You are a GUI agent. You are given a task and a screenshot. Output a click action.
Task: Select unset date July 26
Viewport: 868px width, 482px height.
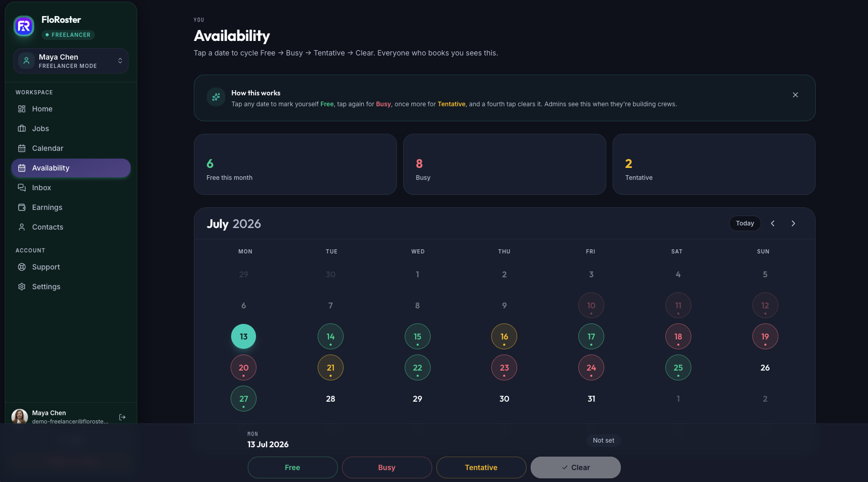coord(765,367)
